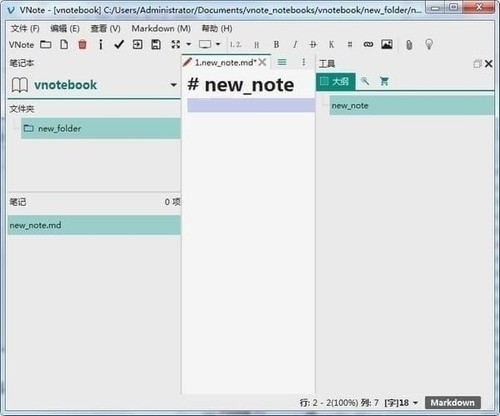Click the new note page icon
Screen dimensions: 500x416
(64, 44)
